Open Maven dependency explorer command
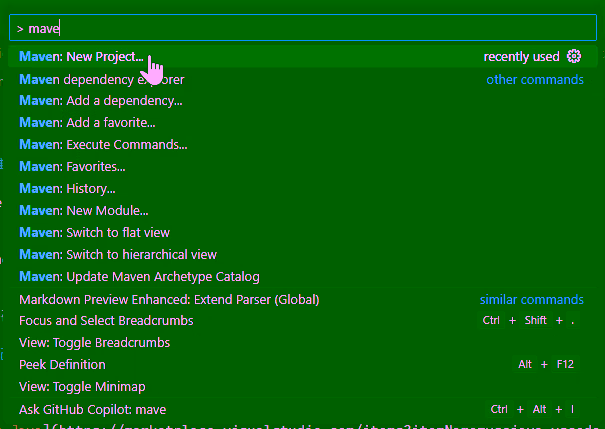This screenshot has width=605, height=429. [101, 79]
